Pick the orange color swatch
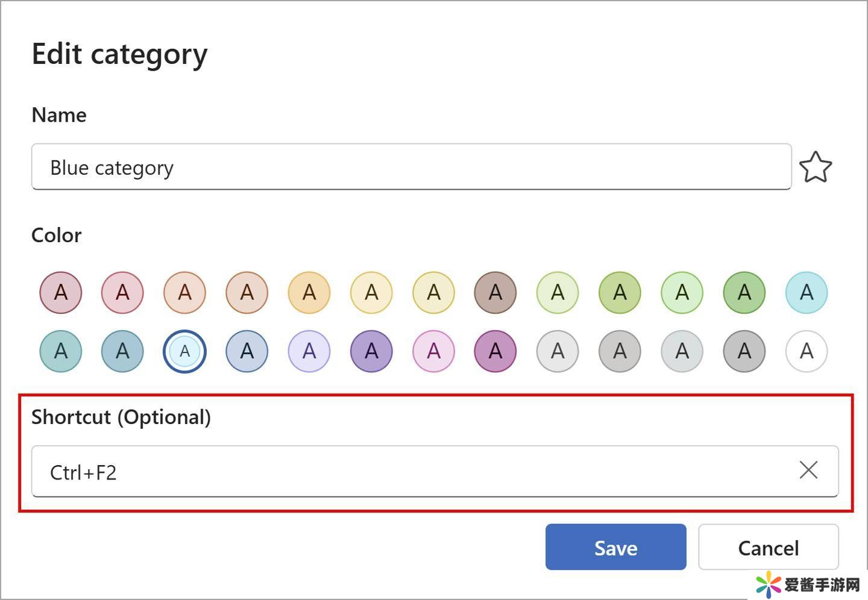Viewport: 868px width, 600px height. point(309,293)
